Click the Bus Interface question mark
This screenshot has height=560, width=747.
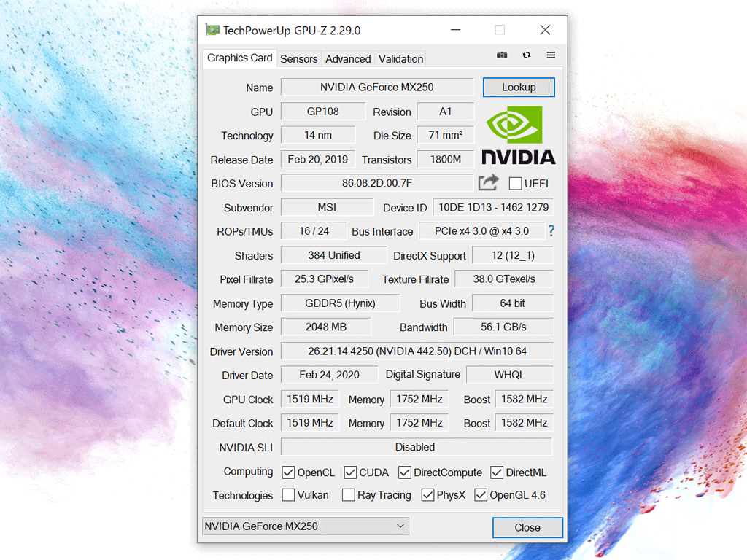pos(551,231)
